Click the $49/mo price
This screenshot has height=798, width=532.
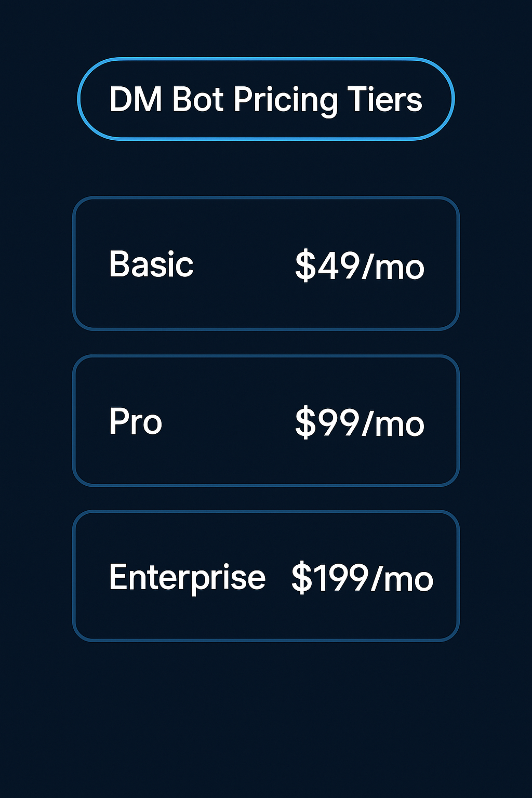[x=360, y=265]
